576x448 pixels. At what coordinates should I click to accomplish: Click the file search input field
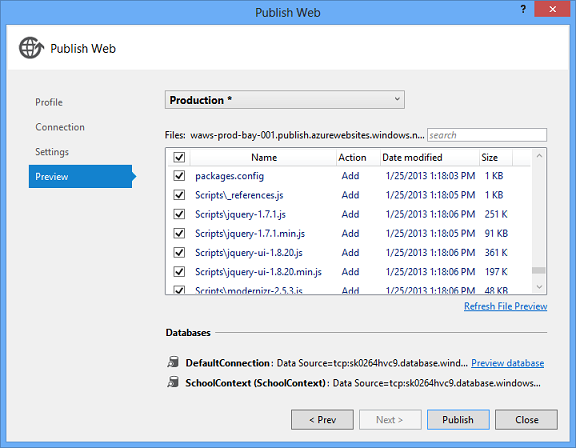coord(487,135)
